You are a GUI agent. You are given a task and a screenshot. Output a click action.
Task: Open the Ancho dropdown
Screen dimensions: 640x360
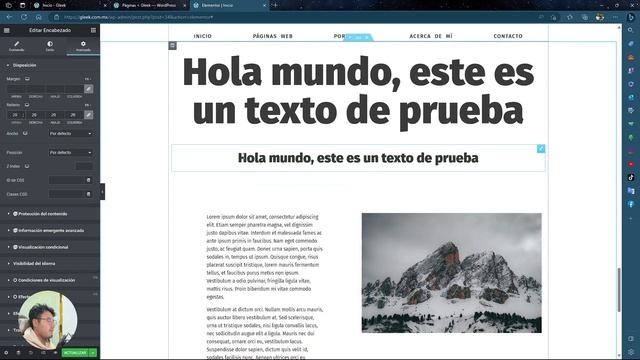[71, 133]
